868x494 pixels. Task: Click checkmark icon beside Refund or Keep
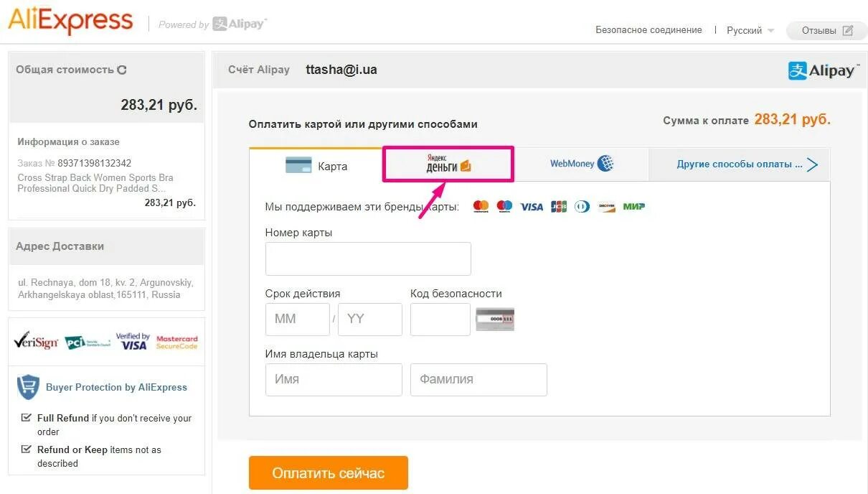pyautogui.click(x=26, y=449)
